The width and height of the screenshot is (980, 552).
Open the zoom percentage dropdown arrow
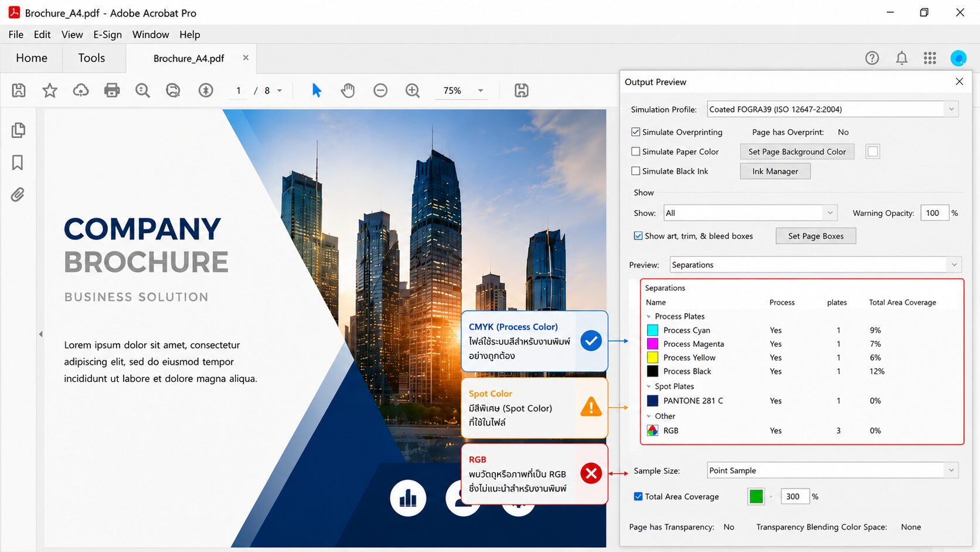[x=481, y=90]
